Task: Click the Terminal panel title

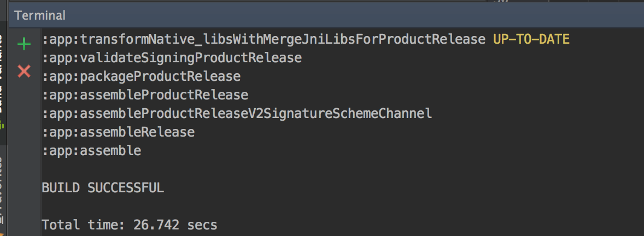Action: [x=40, y=16]
